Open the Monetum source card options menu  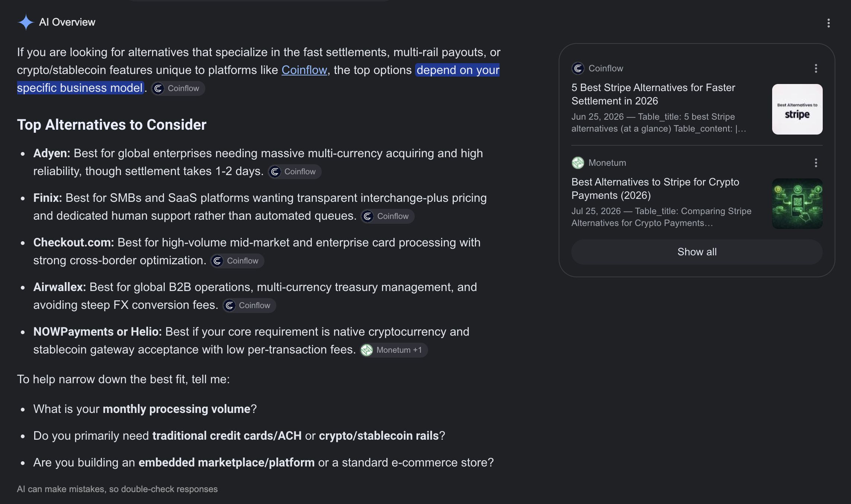pos(816,163)
